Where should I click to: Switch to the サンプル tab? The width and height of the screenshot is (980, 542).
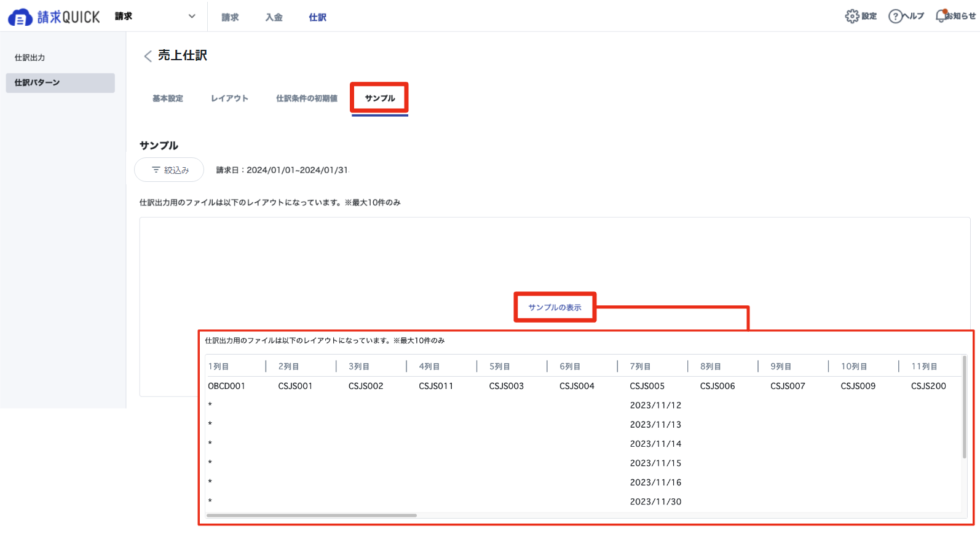[x=380, y=98]
